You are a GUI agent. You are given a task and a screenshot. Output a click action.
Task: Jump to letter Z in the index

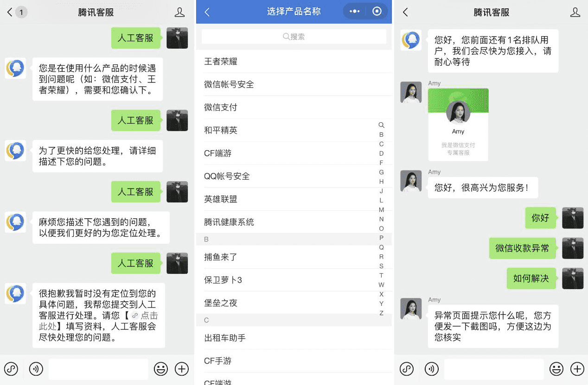[x=381, y=313]
